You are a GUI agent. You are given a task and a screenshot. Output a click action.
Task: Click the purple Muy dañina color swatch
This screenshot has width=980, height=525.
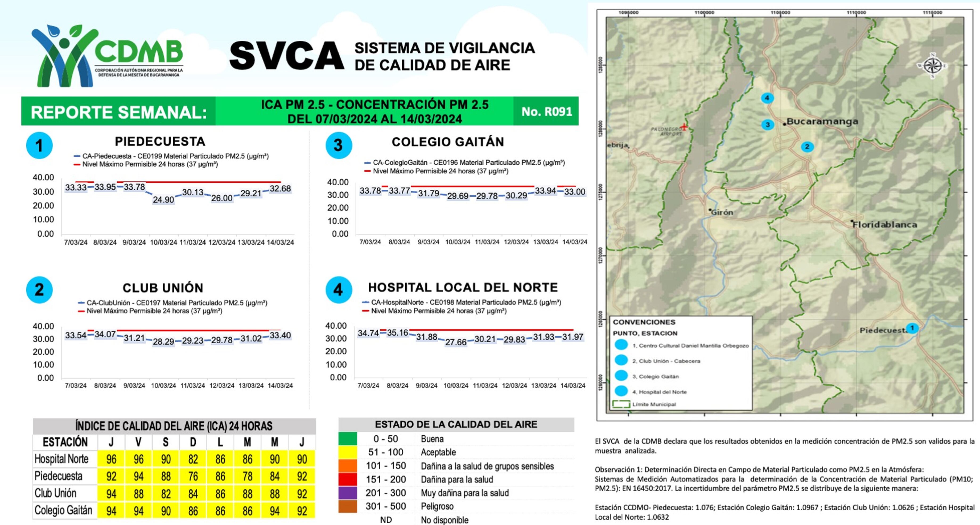(x=347, y=493)
